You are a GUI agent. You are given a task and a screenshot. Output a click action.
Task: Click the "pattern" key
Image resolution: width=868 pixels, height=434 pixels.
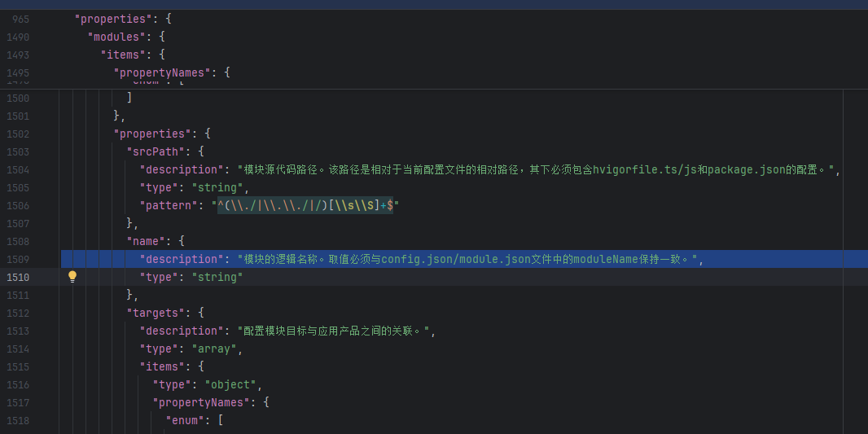click(x=171, y=205)
